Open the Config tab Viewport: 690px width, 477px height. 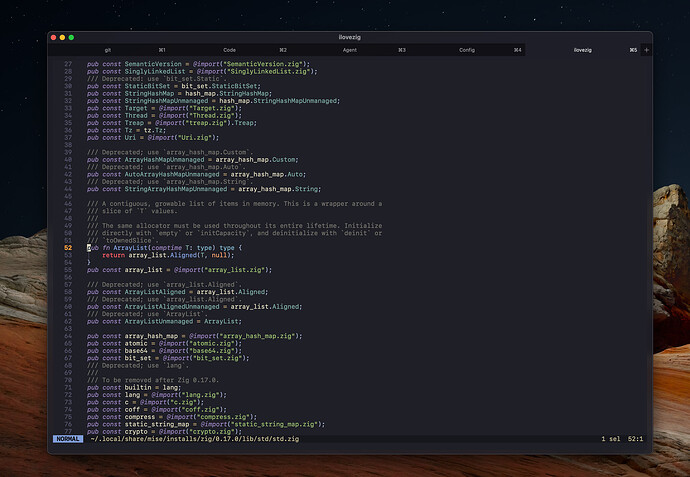coord(467,50)
